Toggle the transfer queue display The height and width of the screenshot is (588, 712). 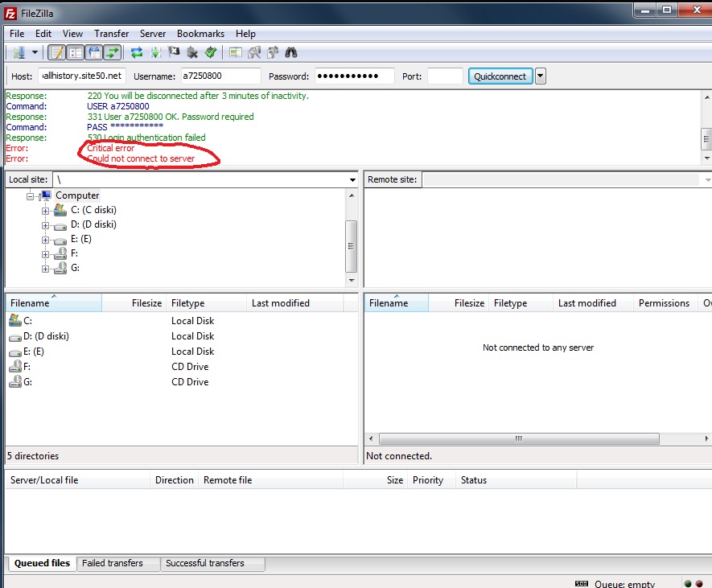point(113,53)
